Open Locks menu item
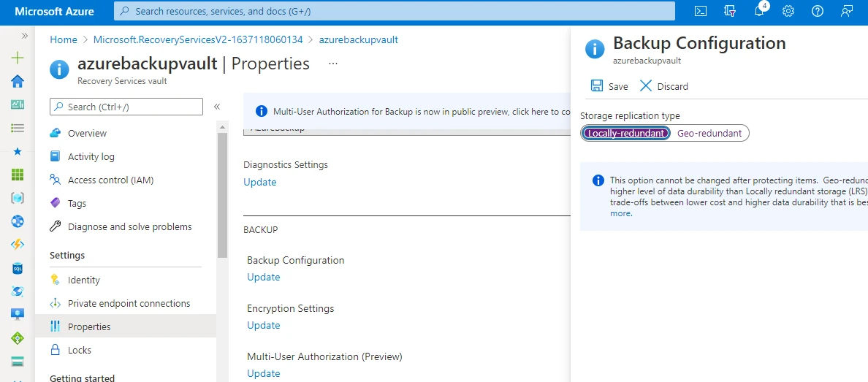Viewport: 868px width, 382px height. [126, 350]
